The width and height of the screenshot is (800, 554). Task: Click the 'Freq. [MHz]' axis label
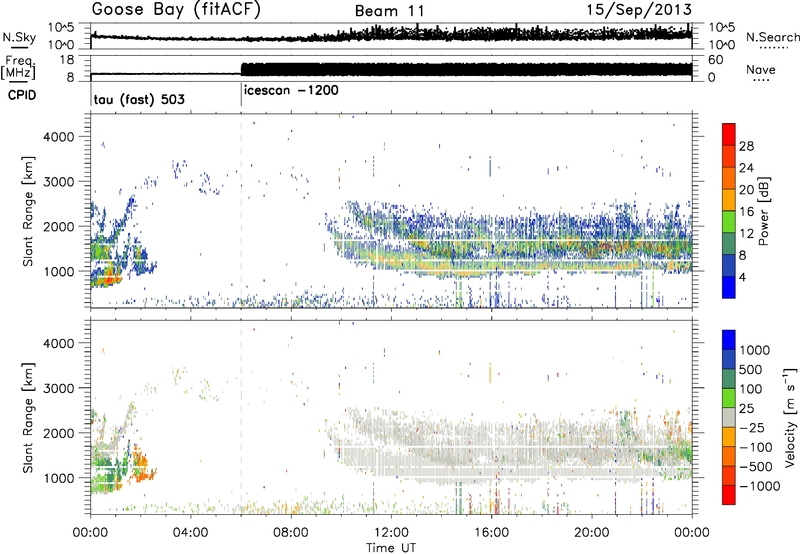click(19, 67)
